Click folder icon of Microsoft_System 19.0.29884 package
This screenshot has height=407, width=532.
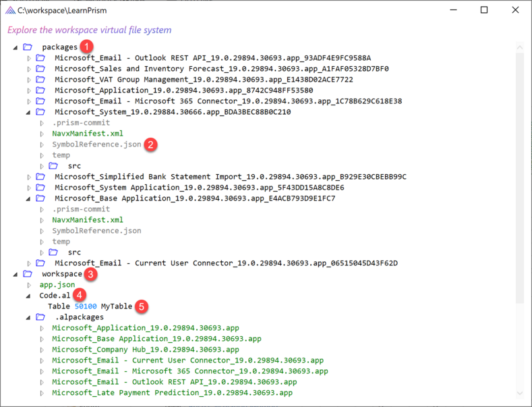point(40,112)
